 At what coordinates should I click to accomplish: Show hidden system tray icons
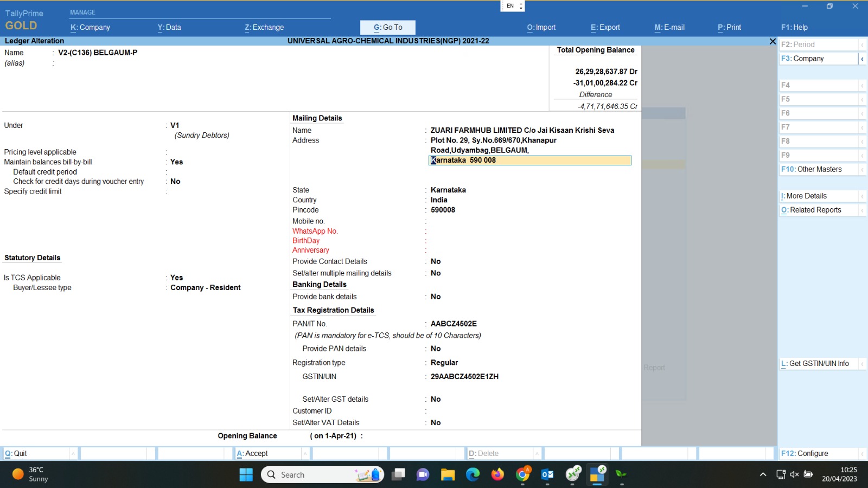(763, 474)
